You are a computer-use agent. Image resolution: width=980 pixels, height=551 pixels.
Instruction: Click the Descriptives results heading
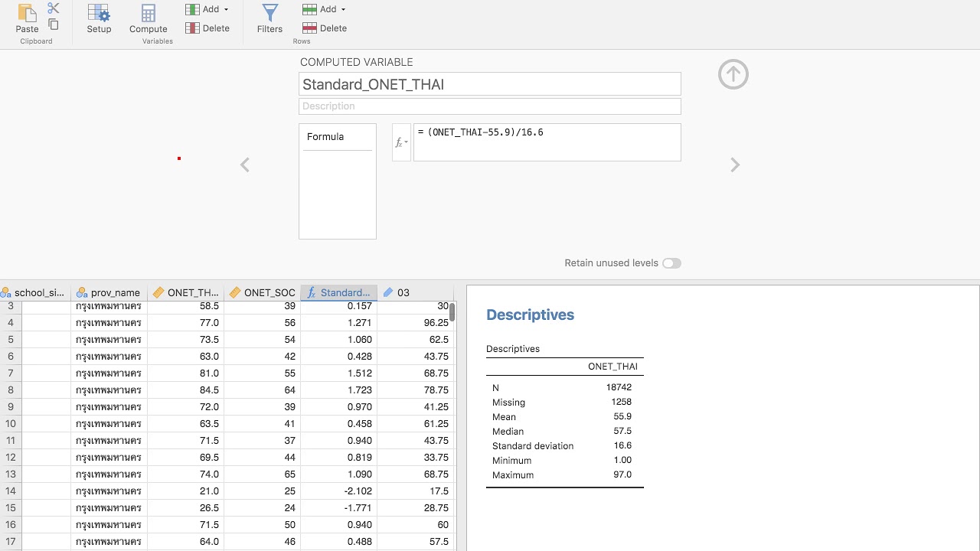click(530, 315)
